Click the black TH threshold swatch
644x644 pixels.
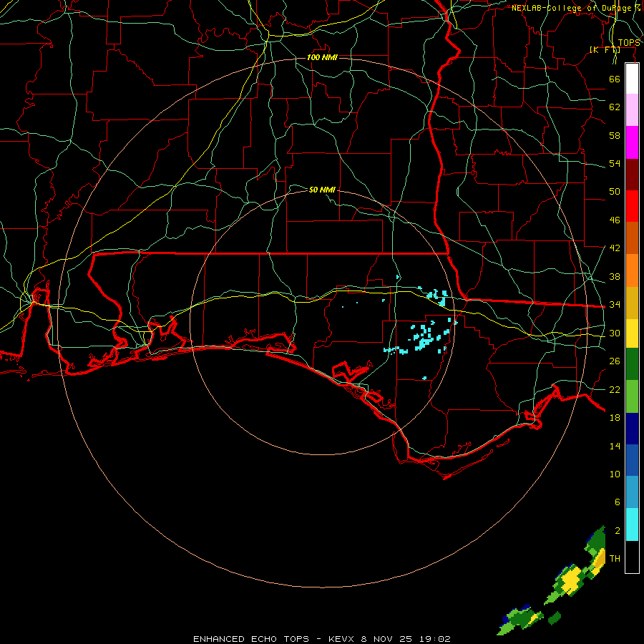pyautogui.click(x=632, y=557)
